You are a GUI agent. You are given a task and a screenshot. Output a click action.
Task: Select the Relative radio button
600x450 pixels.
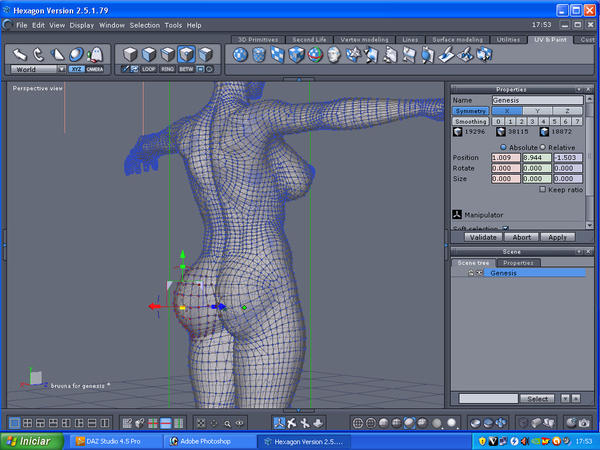click(x=543, y=146)
